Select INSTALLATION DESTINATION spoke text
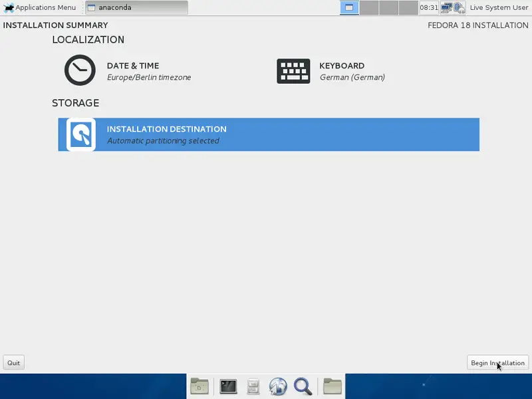Screen dimensions: 532x399 tap(167, 129)
